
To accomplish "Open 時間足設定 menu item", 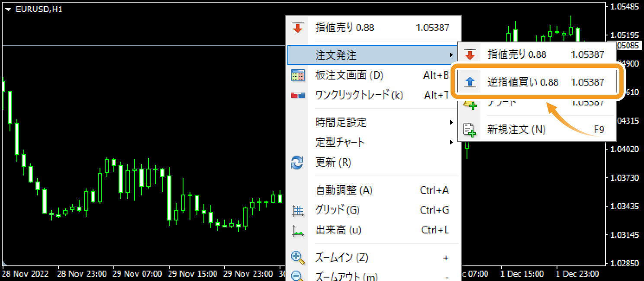I will [374, 122].
